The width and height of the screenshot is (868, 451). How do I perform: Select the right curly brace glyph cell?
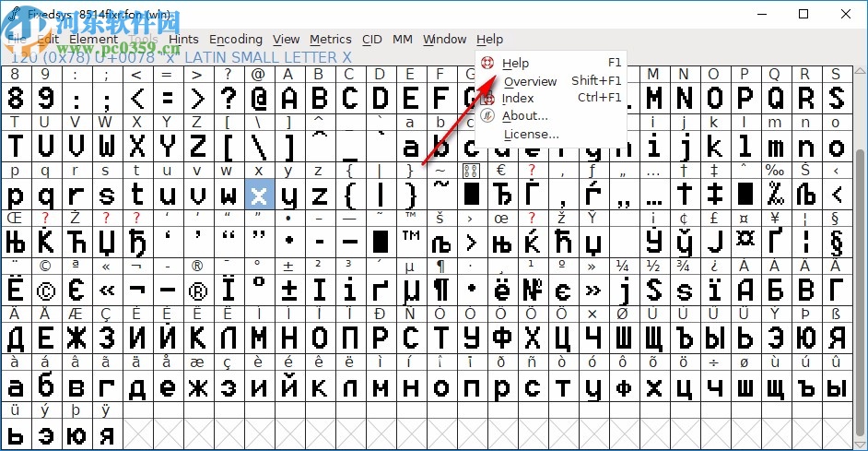pyautogui.click(x=411, y=195)
